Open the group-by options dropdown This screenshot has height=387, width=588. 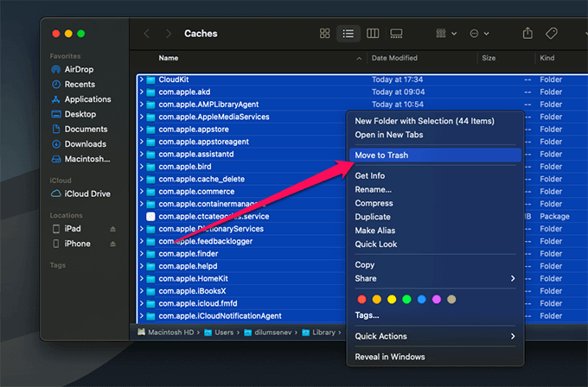(x=446, y=34)
